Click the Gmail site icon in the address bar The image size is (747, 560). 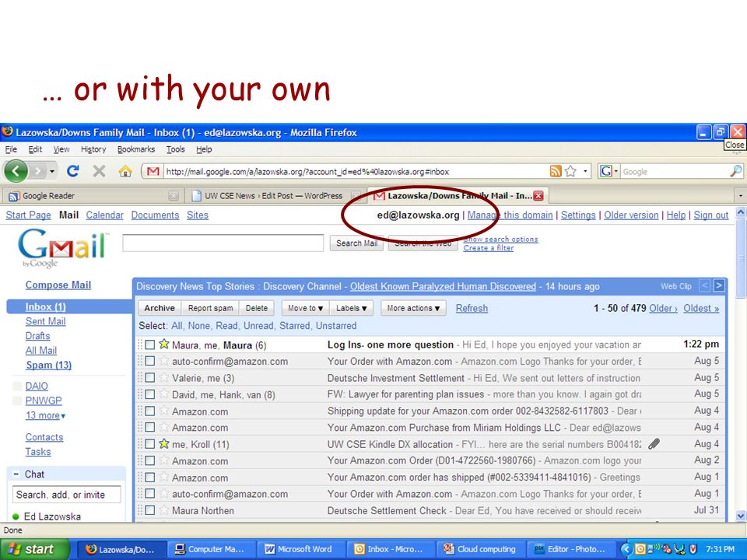(x=153, y=171)
